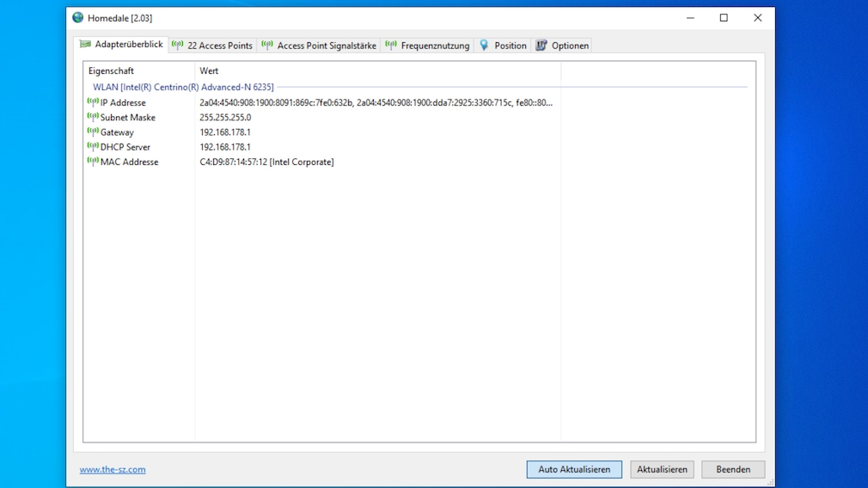The width and height of the screenshot is (868, 488).
Task: Click the Eigenschaft column header
Action: (x=112, y=71)
